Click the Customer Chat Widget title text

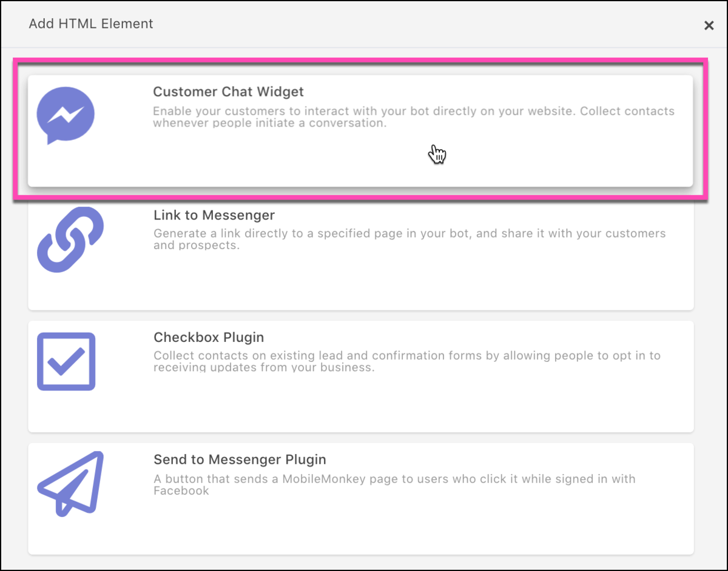click(228, 92)
